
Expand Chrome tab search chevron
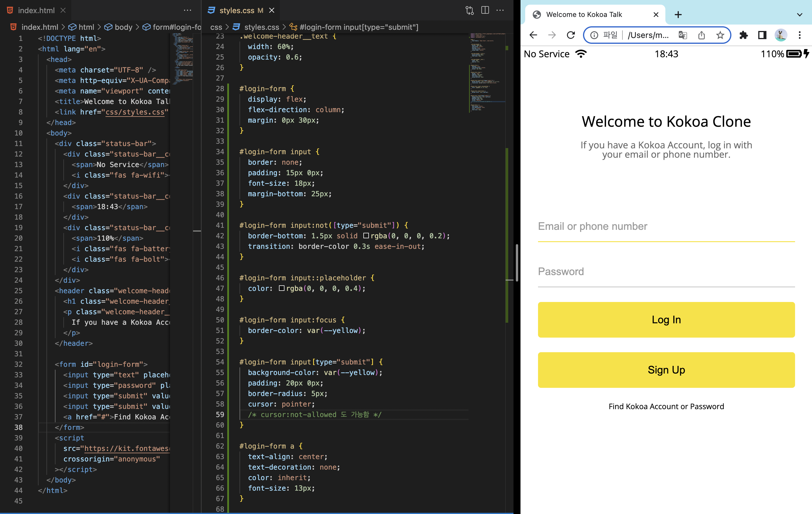pyautogui.click(x=799, y=15)
